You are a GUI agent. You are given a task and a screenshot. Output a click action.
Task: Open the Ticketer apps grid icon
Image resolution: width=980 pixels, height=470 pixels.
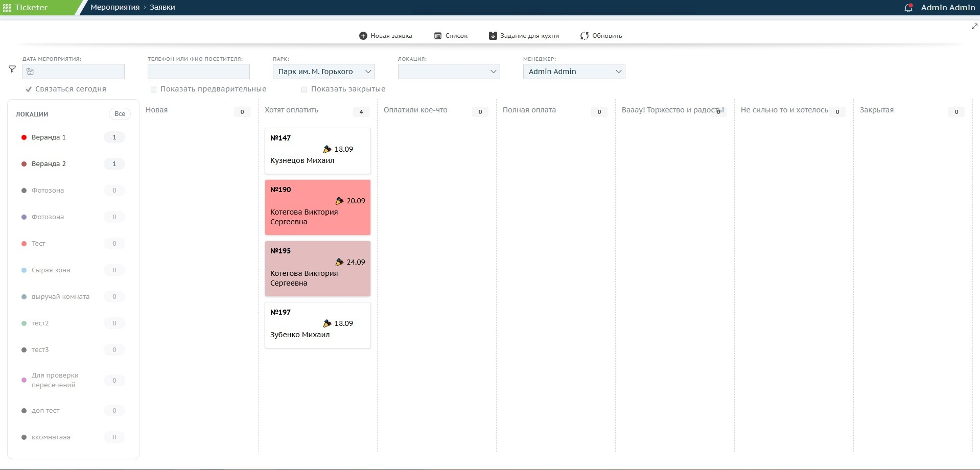[x=7, y=8]
